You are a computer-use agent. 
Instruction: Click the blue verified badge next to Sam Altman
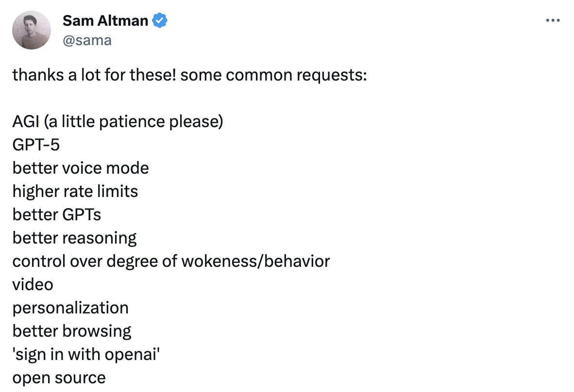[x=160, y=20]
